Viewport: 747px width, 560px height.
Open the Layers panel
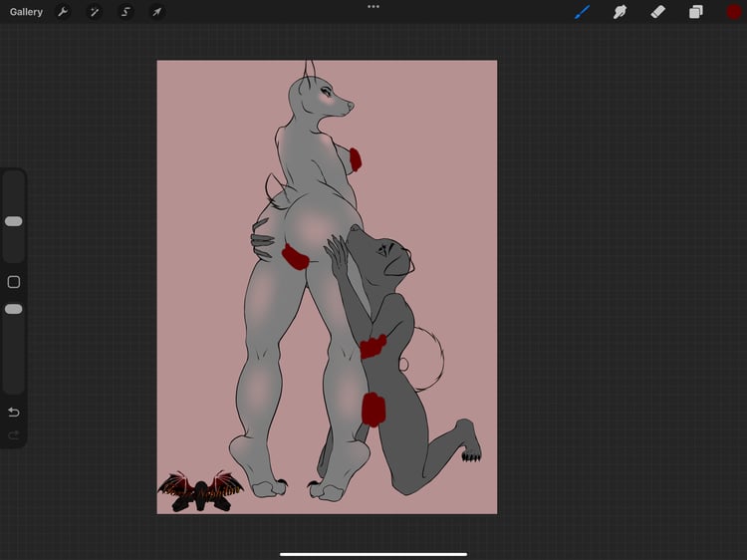coord(696,12)
